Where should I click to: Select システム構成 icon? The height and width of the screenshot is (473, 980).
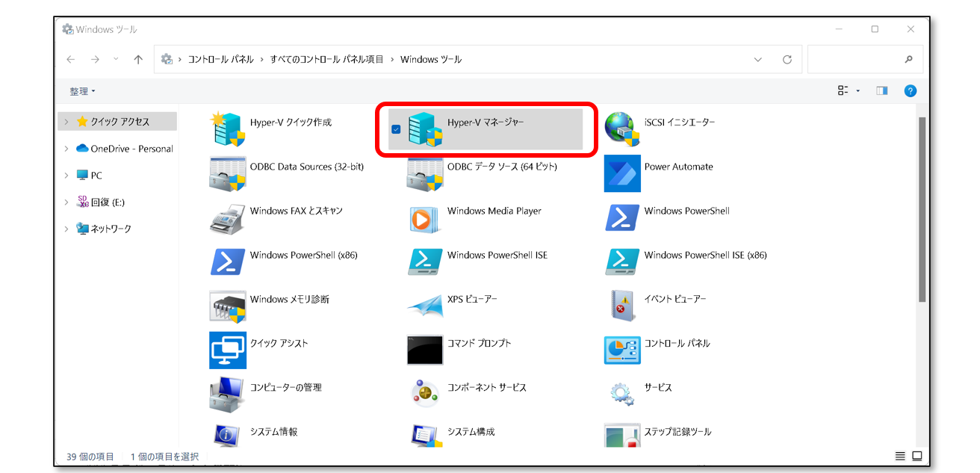[x=425, y=436]
